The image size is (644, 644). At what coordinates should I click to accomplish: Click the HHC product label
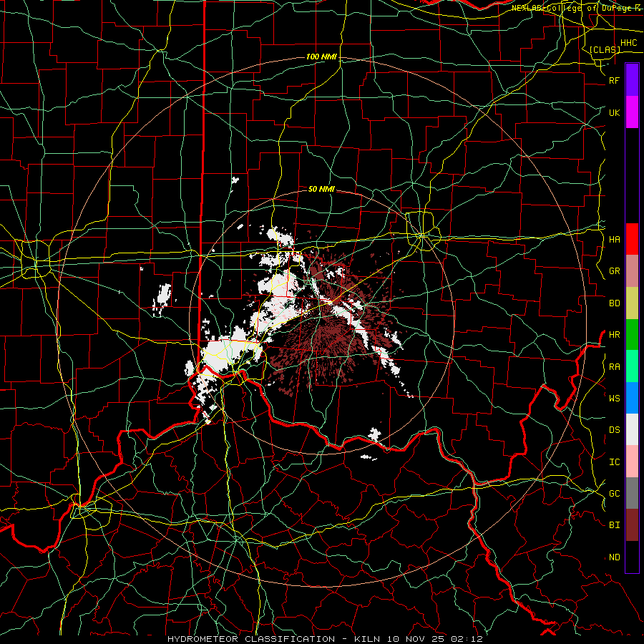point(628,43)
